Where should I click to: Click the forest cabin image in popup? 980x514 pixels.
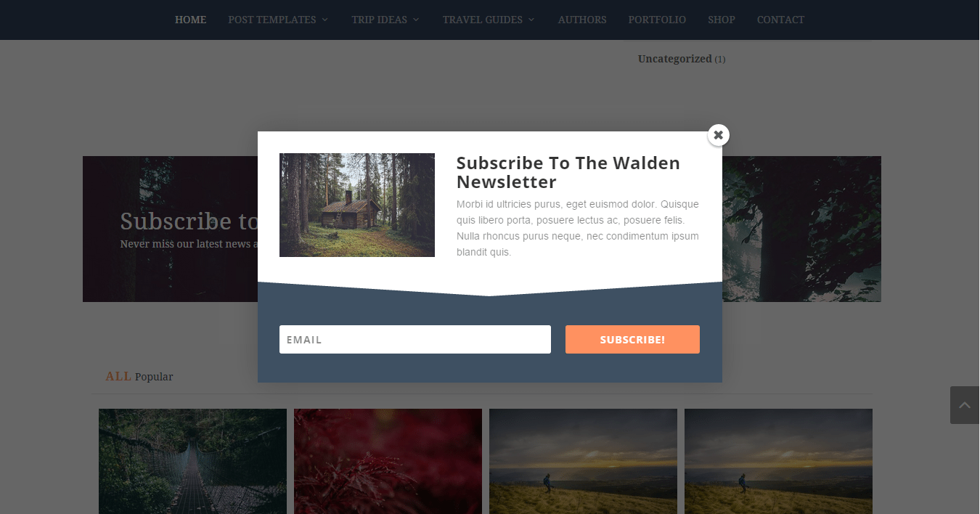tap(357, 205)
